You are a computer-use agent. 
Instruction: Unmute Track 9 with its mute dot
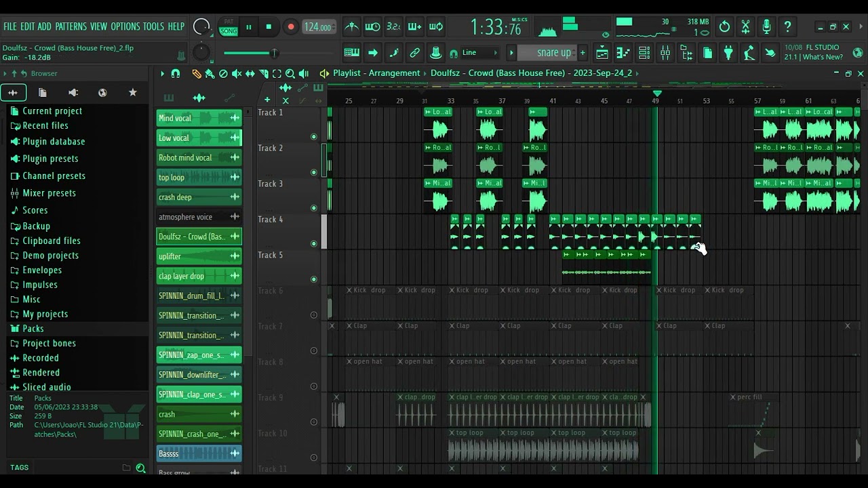pyautogui.click(x=313, y=422)
